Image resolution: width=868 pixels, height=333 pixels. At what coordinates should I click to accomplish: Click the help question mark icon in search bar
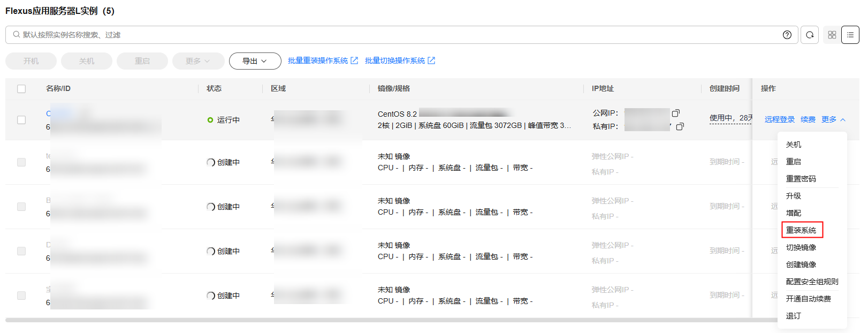pyautogui.click(x=787, y=35)
